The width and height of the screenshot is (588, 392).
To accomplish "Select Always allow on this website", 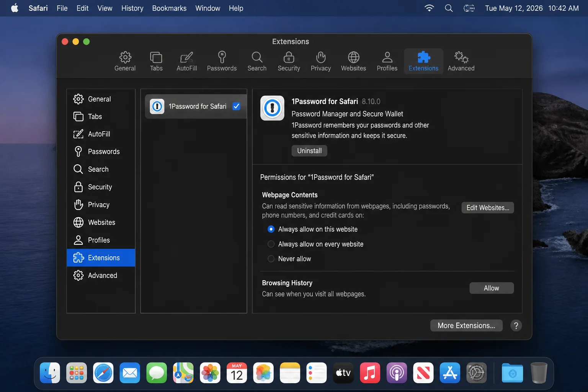I will point(271,229).
